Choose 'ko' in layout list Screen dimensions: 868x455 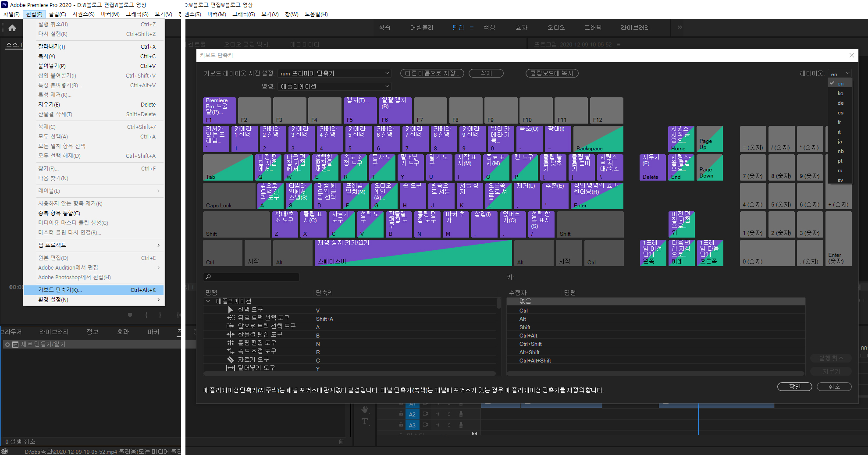(840, 93)
